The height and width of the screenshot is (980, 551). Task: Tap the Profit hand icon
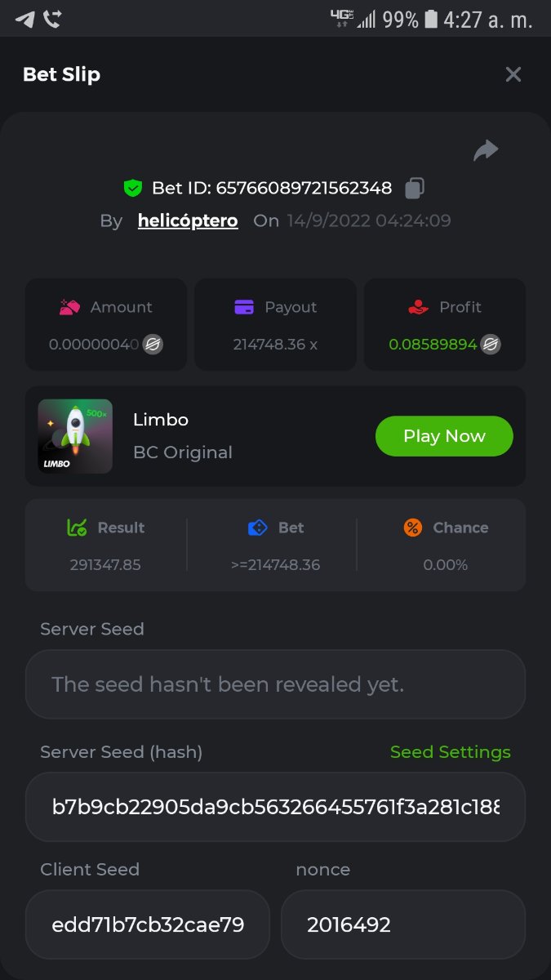pyautogui.click(x=419, y=307)
